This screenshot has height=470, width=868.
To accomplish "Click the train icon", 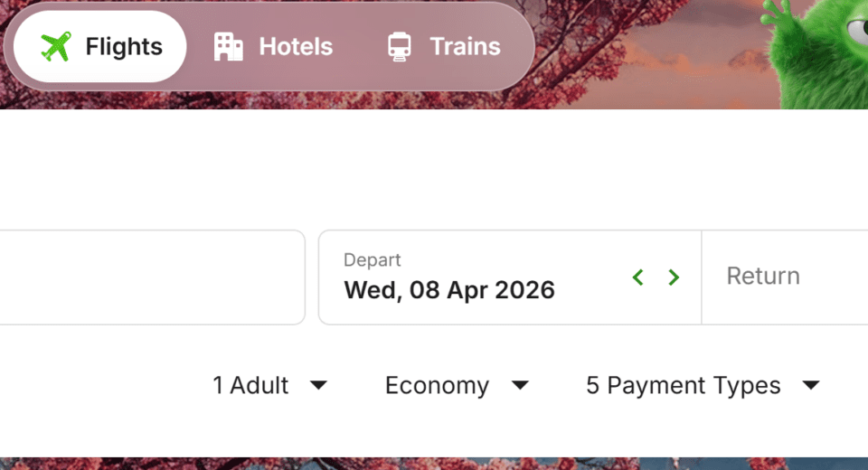I will coord(399,47).
